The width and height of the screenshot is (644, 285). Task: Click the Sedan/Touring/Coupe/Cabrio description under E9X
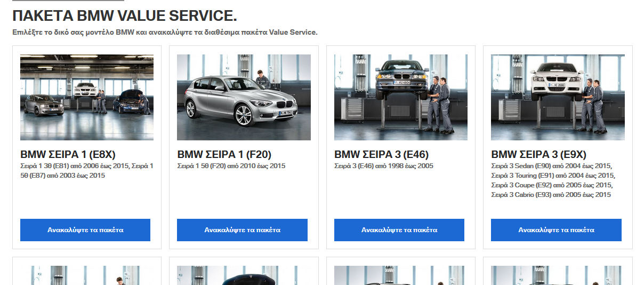click(x=553, y=180)
